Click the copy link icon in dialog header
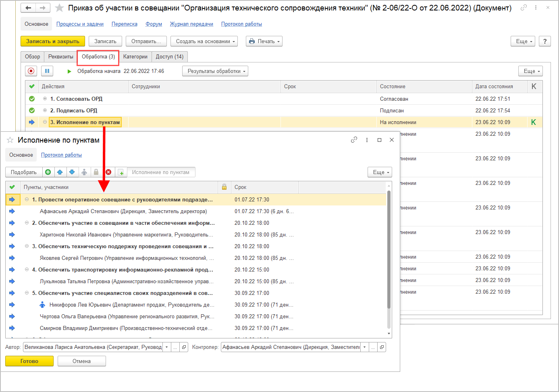559x392 pixels. point(354,140)
